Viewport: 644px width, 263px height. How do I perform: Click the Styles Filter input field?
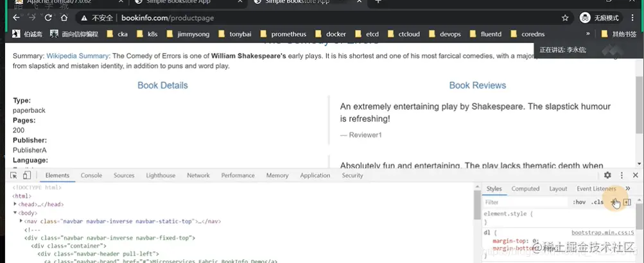point(526,202)
